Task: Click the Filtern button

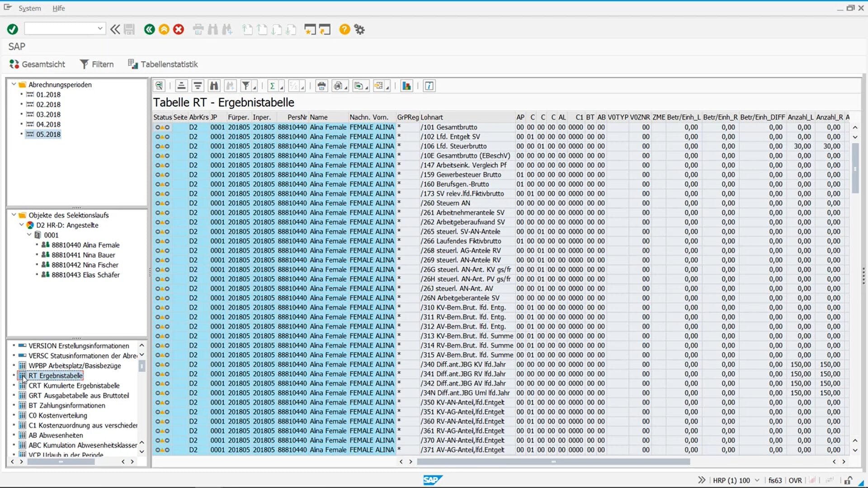Action: (x=97, y=64)
